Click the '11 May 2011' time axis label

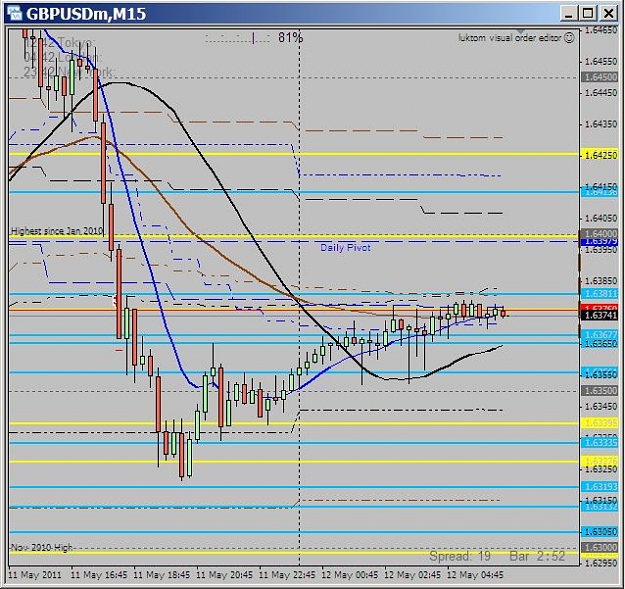tap(35, 575)
